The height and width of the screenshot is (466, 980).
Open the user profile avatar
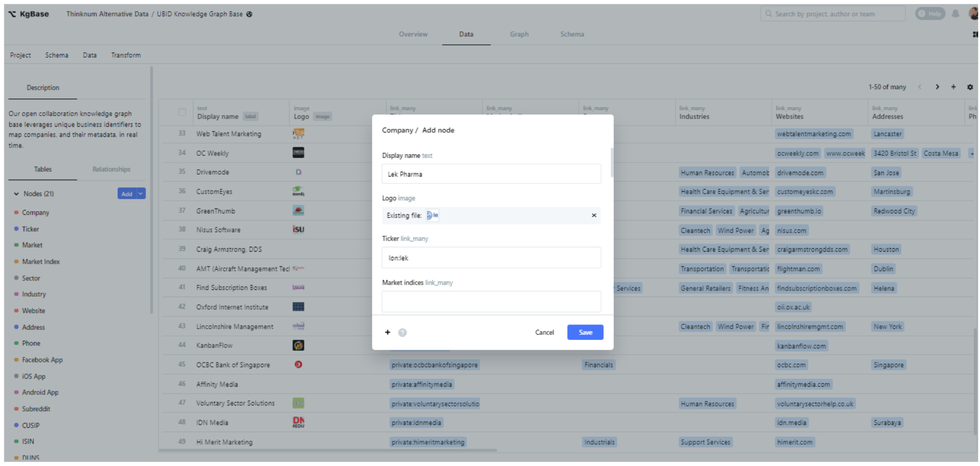pos(973,14)
